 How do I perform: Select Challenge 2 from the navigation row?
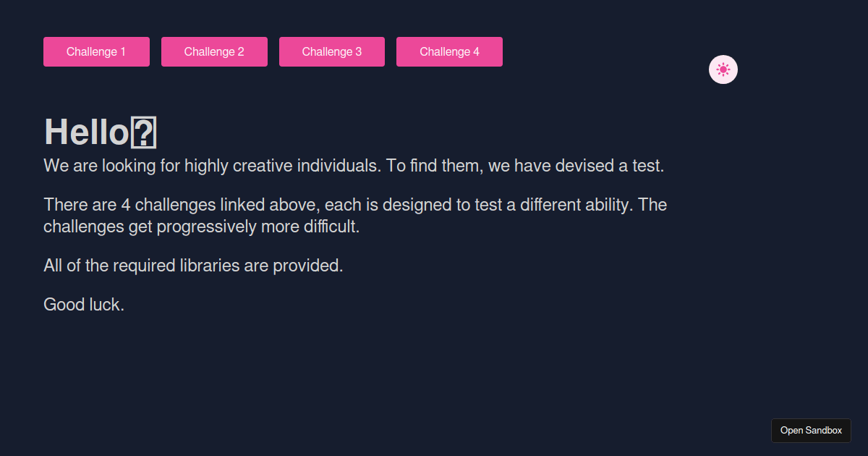(214, 51)
